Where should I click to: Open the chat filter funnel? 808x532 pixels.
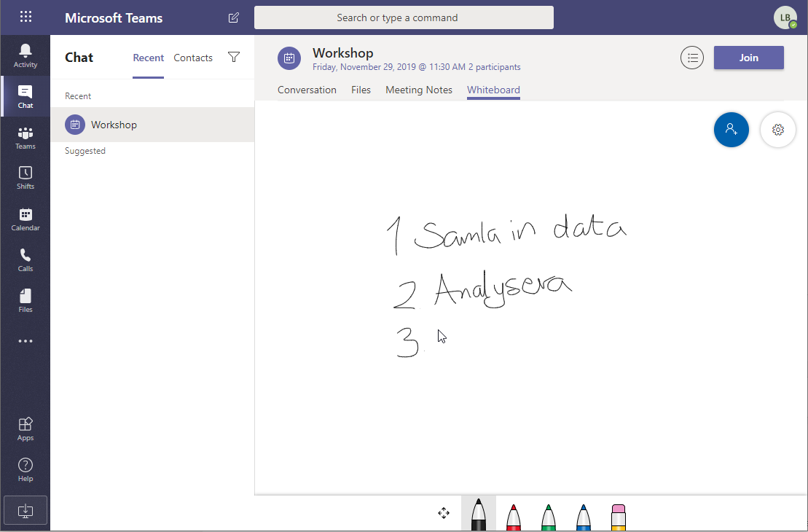pos(234,58)
